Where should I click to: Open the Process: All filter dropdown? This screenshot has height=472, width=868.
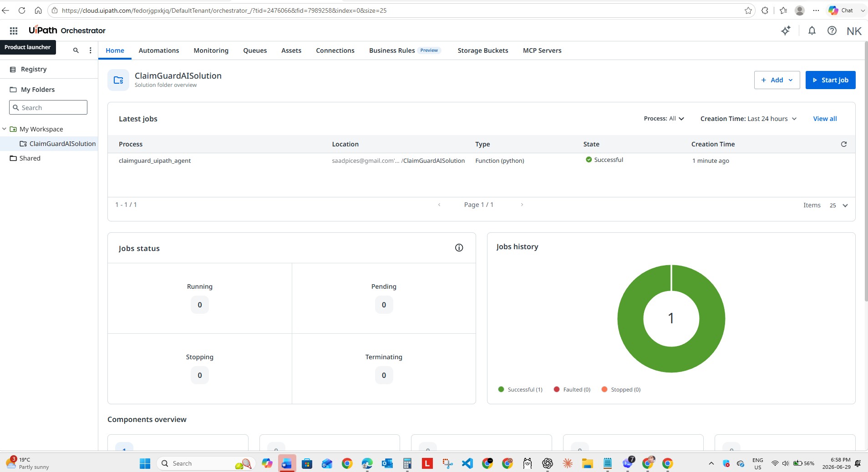664,119
